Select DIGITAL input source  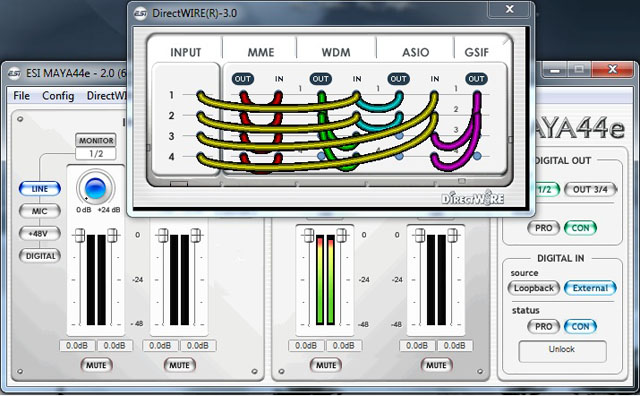point(40,256)
